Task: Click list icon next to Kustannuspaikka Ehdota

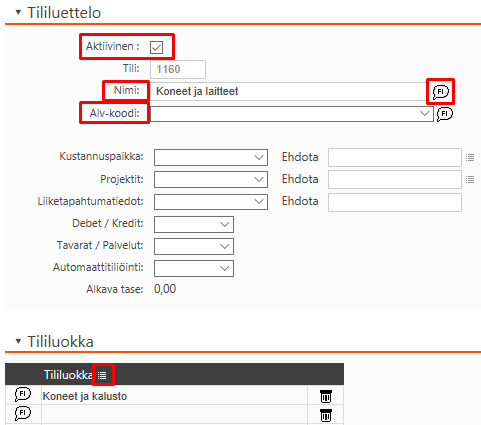Action: (470, 157)
